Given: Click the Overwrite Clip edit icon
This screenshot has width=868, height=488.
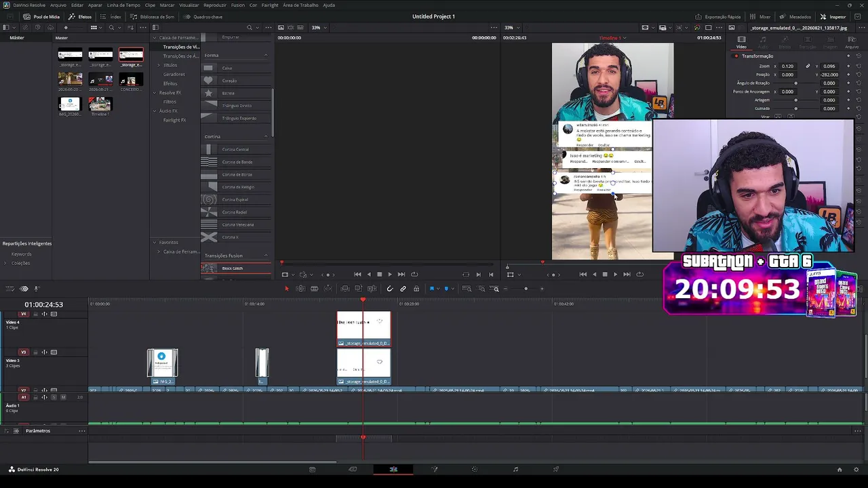Looking at the screenshot, I should (358, 289).
